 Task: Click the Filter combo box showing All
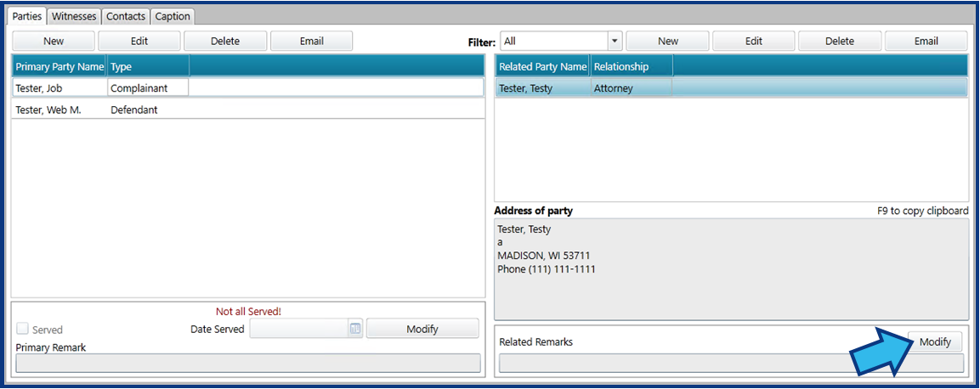[561, 42]
